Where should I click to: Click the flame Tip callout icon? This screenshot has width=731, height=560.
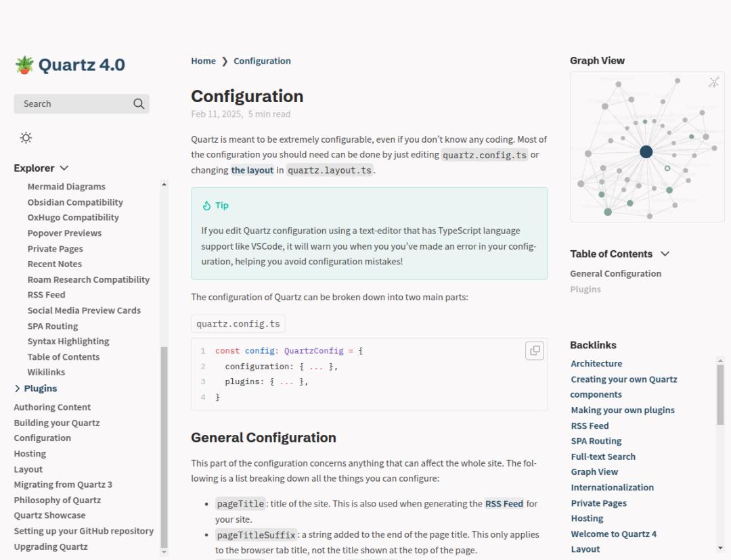click(207, 206)
